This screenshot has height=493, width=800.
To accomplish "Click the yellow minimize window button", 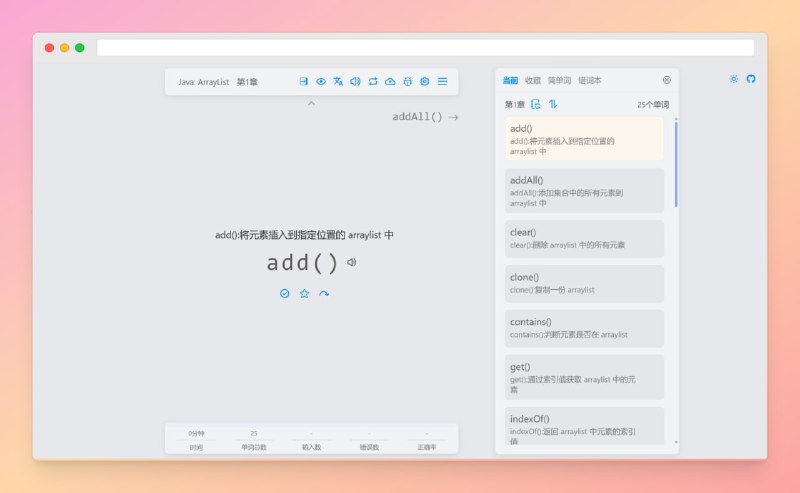I will 65,47.
